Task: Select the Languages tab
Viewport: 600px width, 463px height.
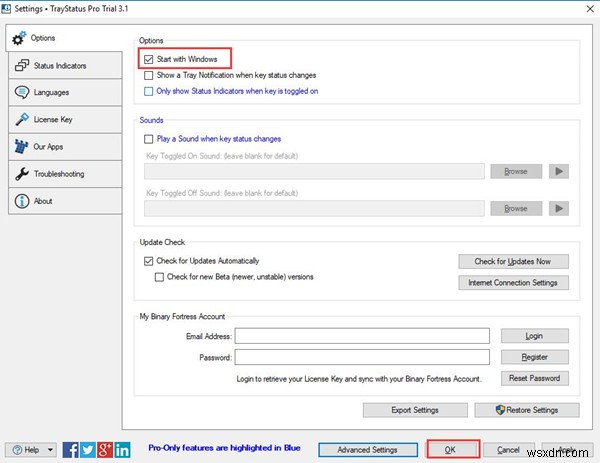Action: (x=65, y=93)
